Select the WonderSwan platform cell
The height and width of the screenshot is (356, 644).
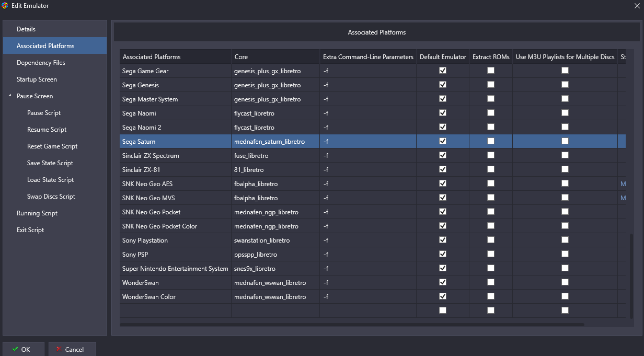pos(175,282)
